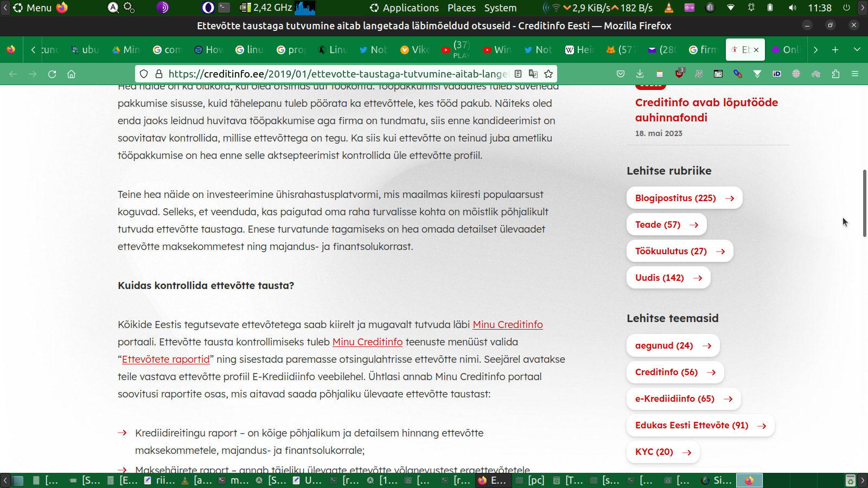Filter by topic Edukas Eesti Ettevõte (91)
Image resolution: width=868 pixels, height=488 pixels.
(x=700, y=425)
